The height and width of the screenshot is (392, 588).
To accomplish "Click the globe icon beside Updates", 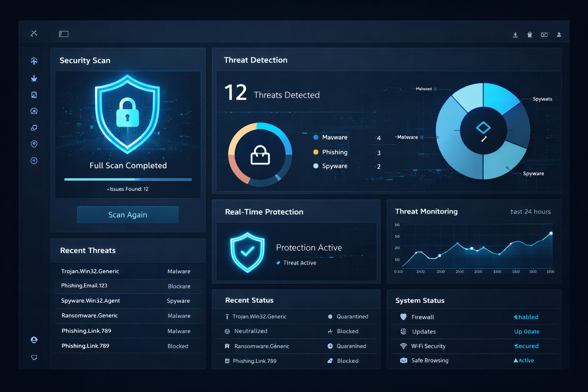I will 403,332.
